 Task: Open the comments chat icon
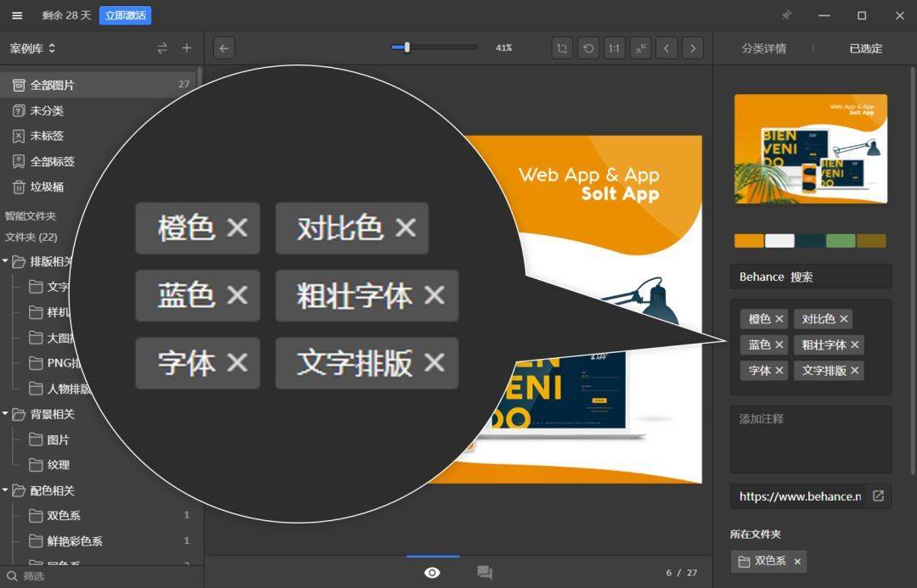coord(484,572)
